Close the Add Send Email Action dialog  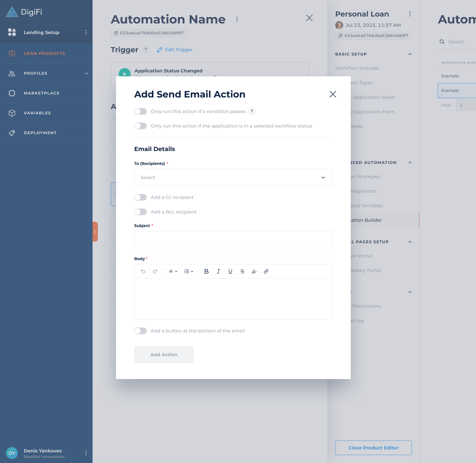(x=333, y=94)
